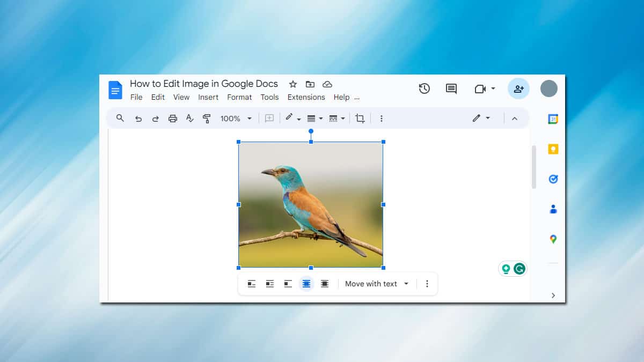
Task: Enable In line image layout
Action: click(252, 284)
